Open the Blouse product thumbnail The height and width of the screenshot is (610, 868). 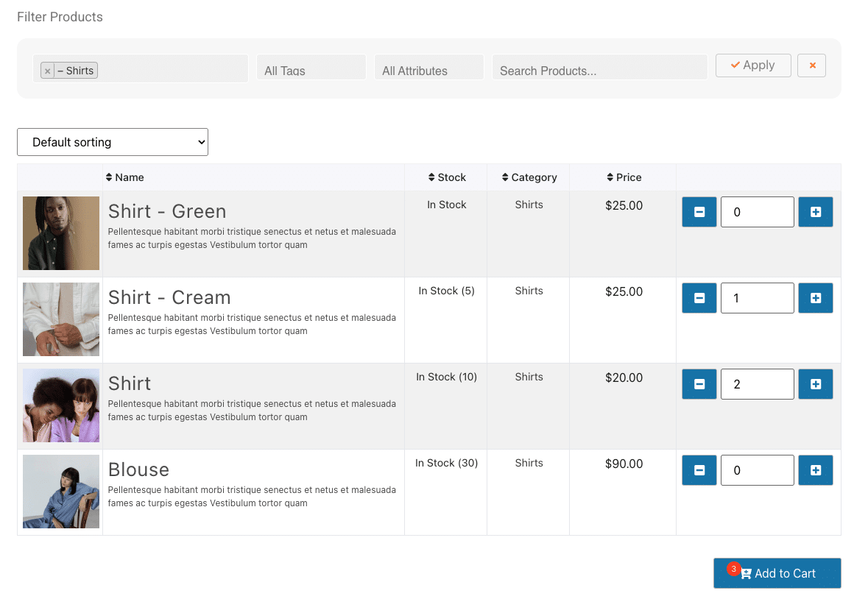point(61,492)
